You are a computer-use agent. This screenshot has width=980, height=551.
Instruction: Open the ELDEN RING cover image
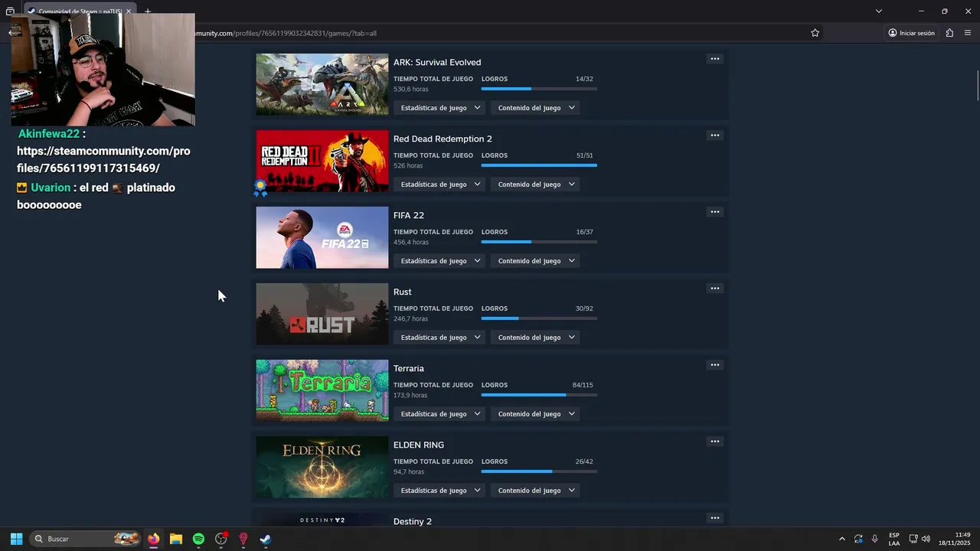click(x=322, y=467)
